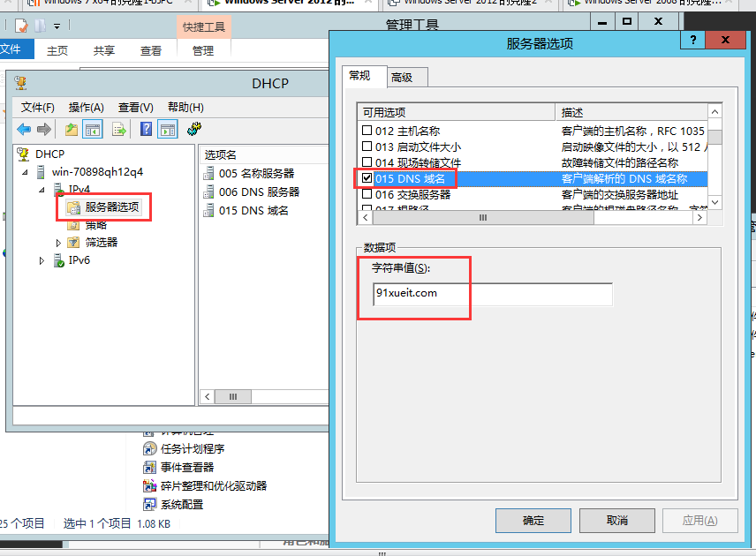This screenshot has height=556, width=756.
Task: Toggle the show/hide console tree icon
Action: pyautogui.click(x=93, y=130)
